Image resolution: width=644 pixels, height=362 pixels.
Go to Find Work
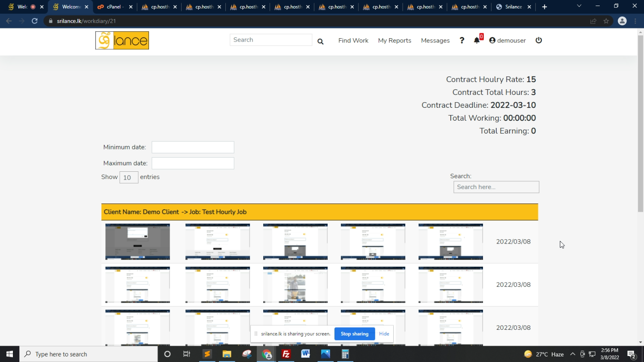(353, 40)
